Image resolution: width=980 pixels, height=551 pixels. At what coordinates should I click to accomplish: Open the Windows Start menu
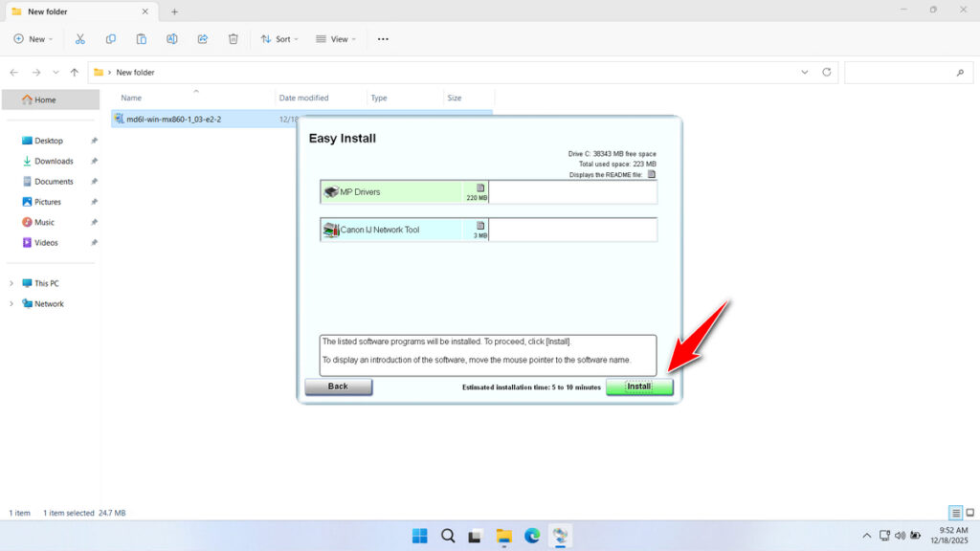pyautogui.click(x=419, y=536)
